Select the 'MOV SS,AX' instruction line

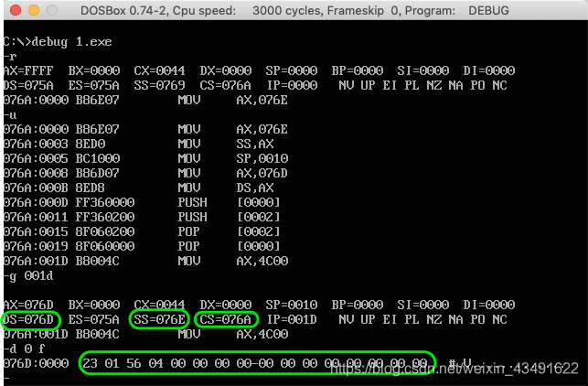pos(139,144)
